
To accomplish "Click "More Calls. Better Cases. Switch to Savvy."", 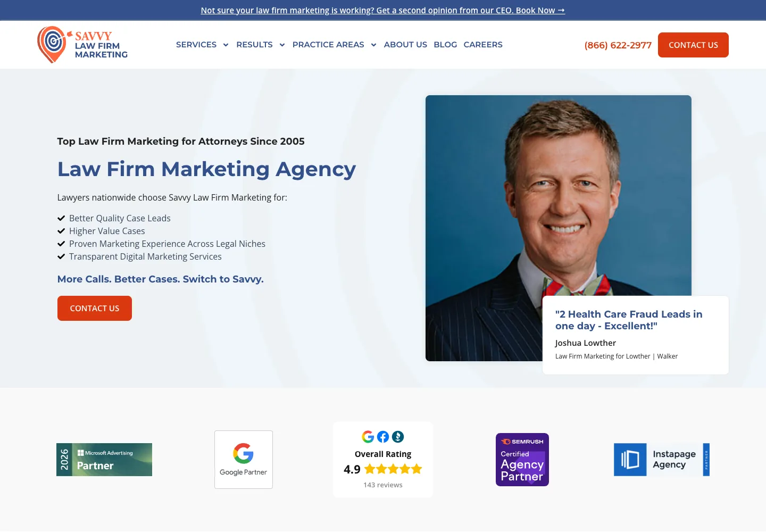I will click(x=161, y=279).
